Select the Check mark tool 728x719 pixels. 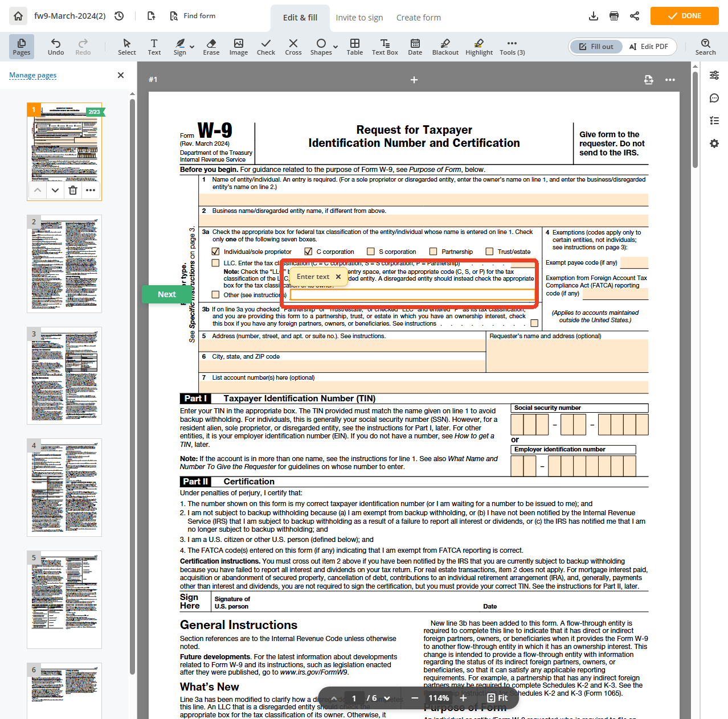pos(266,46)
